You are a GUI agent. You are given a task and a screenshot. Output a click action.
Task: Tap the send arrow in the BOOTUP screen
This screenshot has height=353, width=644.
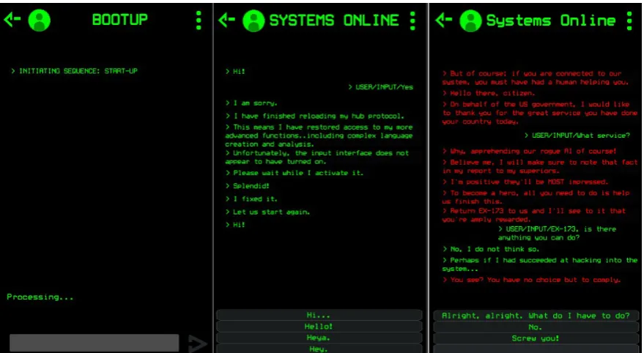point(197,343)
